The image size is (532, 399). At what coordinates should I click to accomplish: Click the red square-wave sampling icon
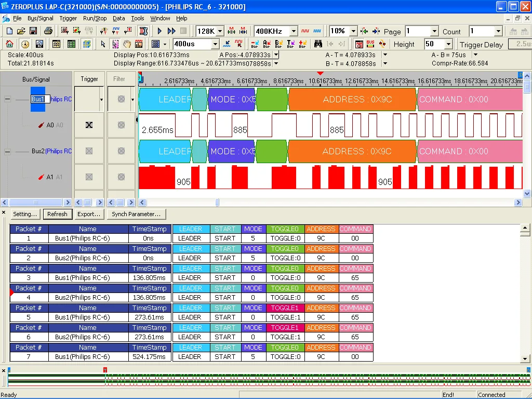[305, 31]
